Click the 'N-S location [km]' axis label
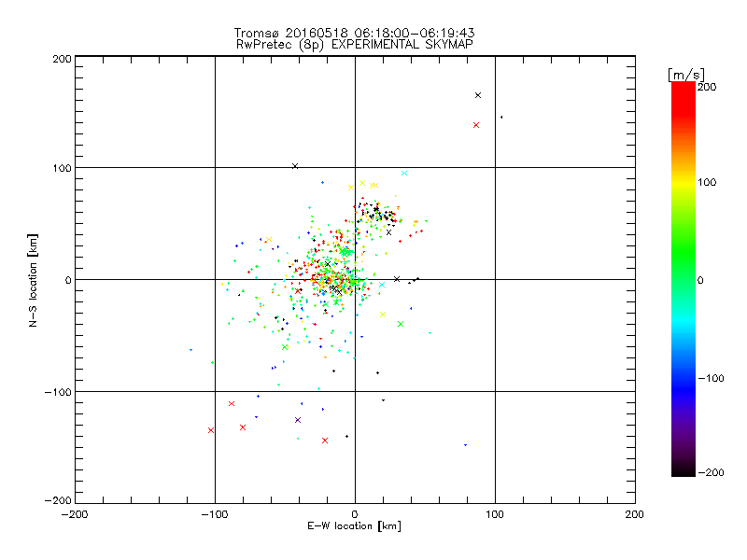 click(33, 281)
